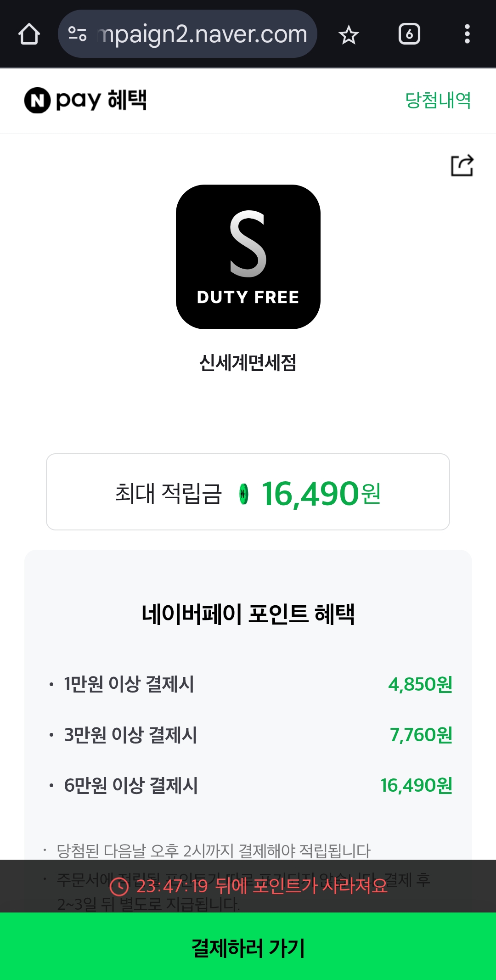Open 당첨내역 link
496x980 pixels.
(x=438, y=100)
